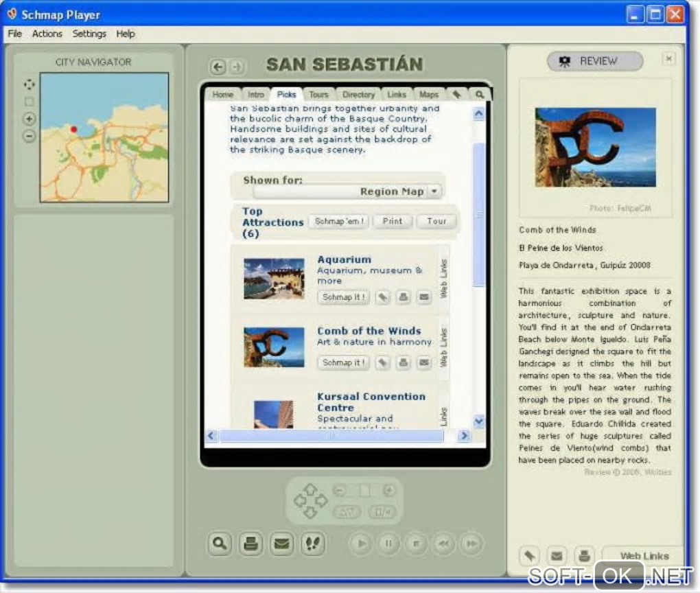Switch to the Directory tab

(358, 95)
